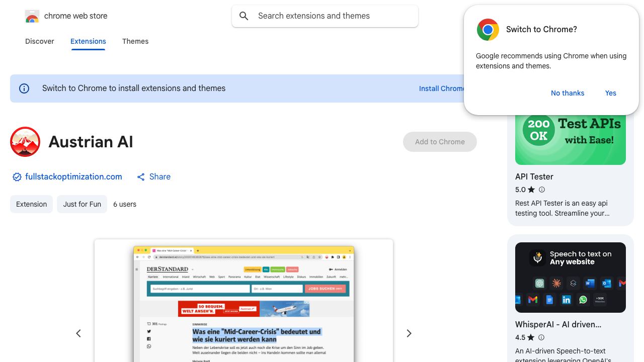Click the Austrian AI heading
Image resolution: width=644 pixels, height=362 pixels.
click(x=91, y=142)
